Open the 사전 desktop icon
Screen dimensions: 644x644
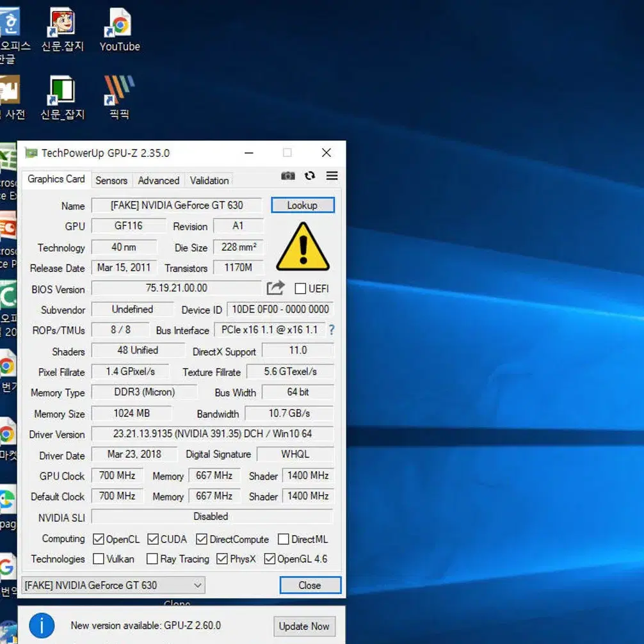(12, 98)
